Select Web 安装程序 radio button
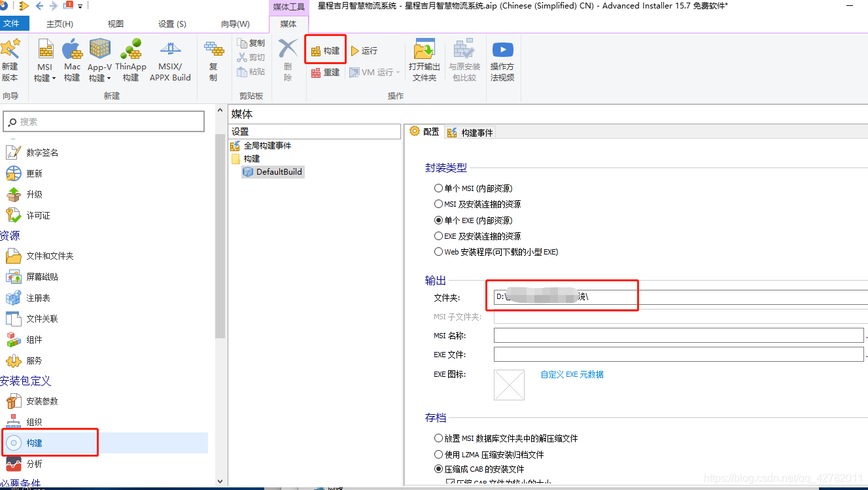The height and width of the screenshot is (490, 868). click(x=439, y=252)
